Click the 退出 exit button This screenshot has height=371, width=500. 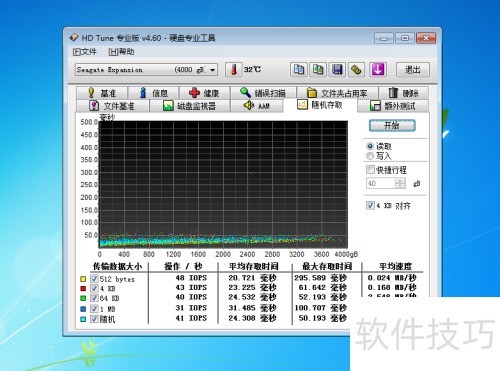[x=413, y=70]
